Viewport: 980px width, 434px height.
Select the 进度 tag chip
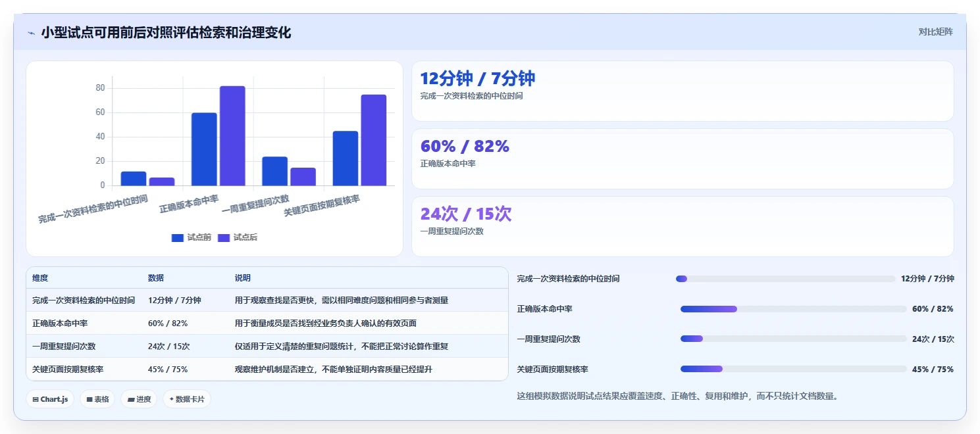click(x=139, y=399)
